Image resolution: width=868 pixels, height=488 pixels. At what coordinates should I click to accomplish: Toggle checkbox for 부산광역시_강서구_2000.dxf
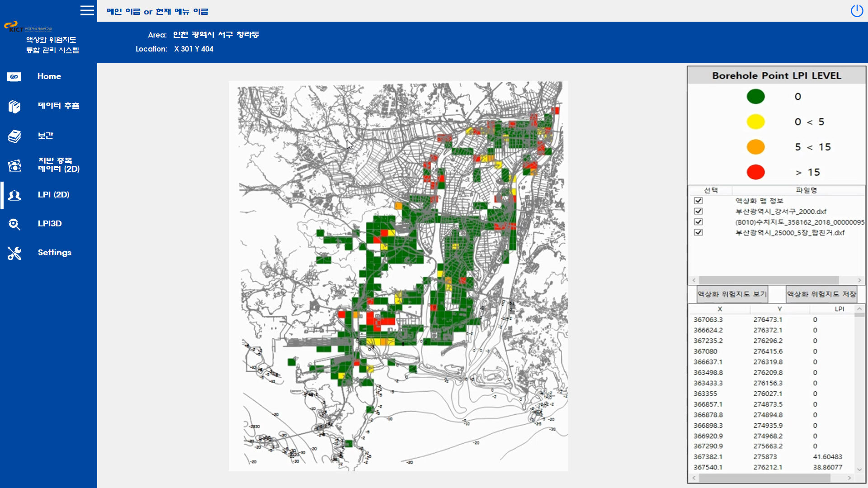[698, 211]
